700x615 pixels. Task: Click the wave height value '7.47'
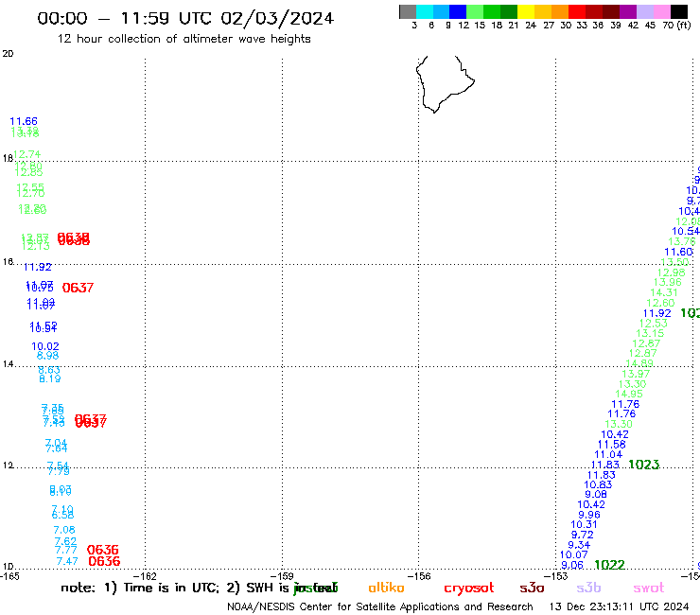pyautogui.click(x=67, y=561)
